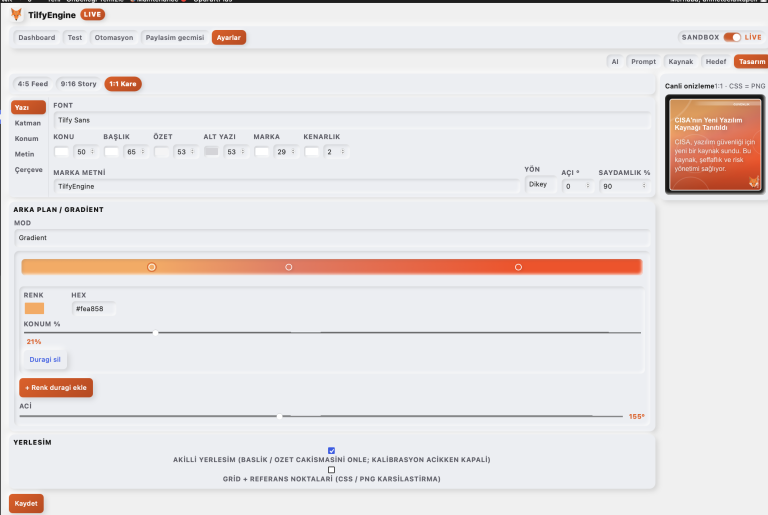Open the Hedef settings tab
This screenshot has height=515, width=768.
tap(716, 61)
